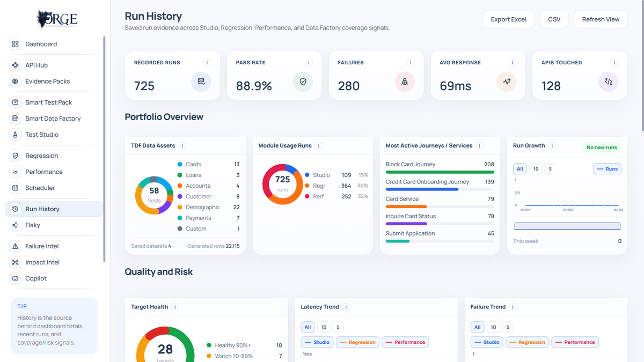Click the APIs Touched code icon

[x=609, y=82]
